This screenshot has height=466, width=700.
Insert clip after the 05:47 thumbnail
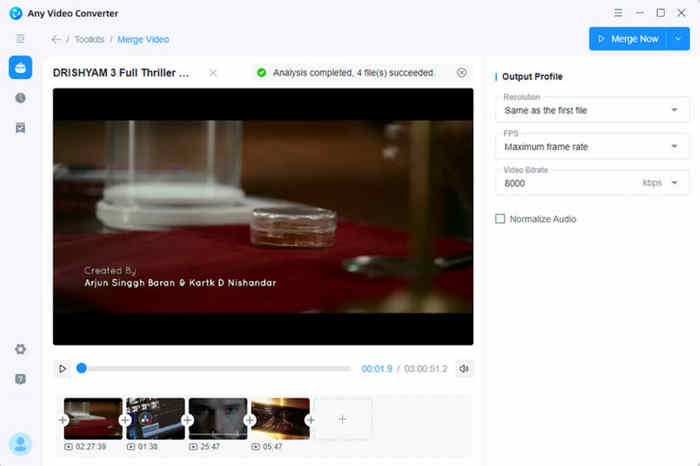click(x=311, y=420)
